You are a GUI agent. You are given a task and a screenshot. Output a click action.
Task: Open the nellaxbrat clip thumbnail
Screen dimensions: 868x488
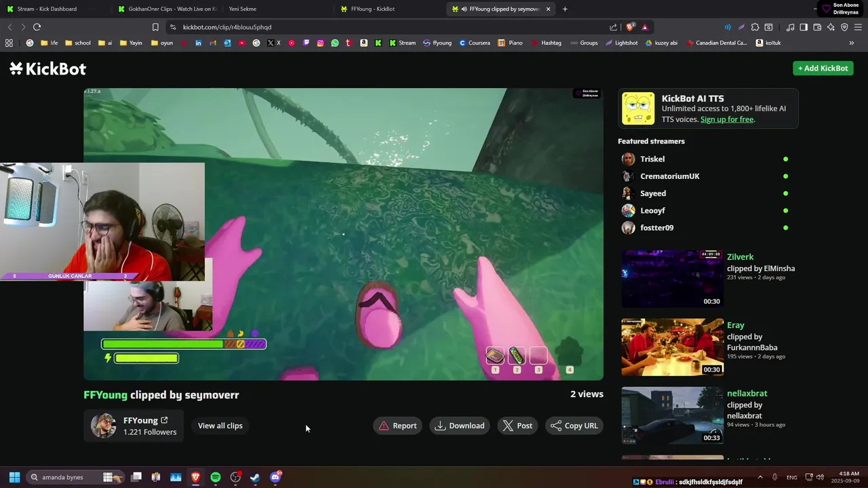673,415
